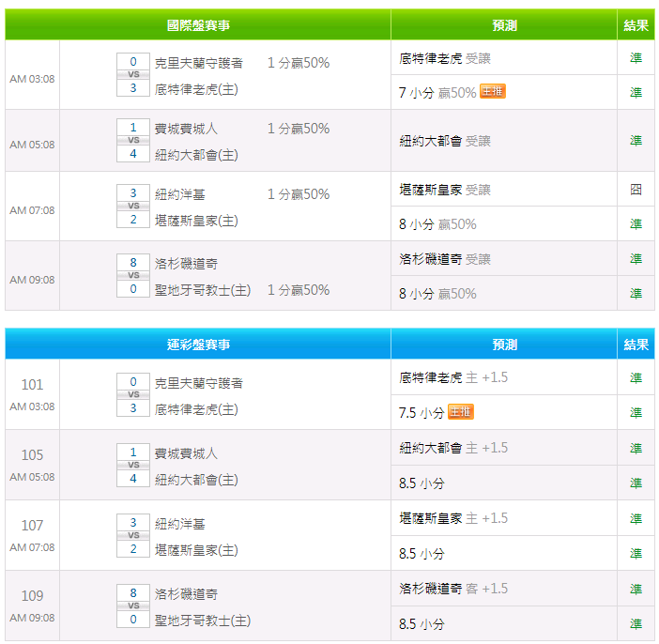Click the 結果 header in the green table

point(636,25)
